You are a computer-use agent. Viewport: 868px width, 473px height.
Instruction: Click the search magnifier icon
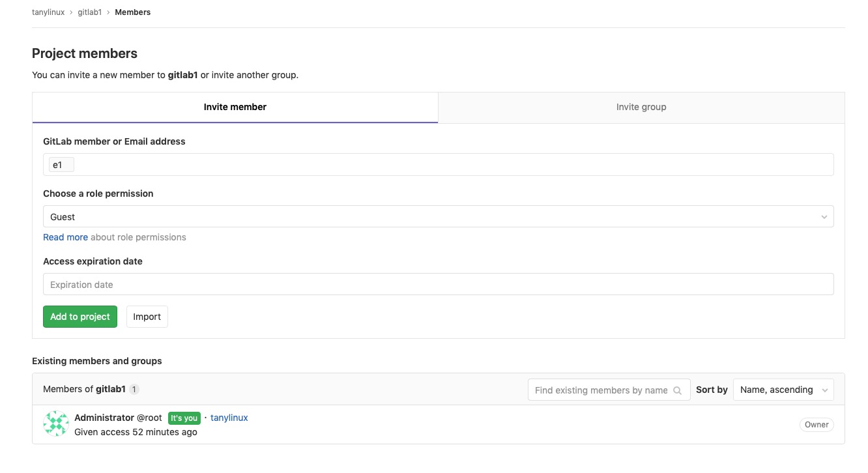tap(677, 391)
